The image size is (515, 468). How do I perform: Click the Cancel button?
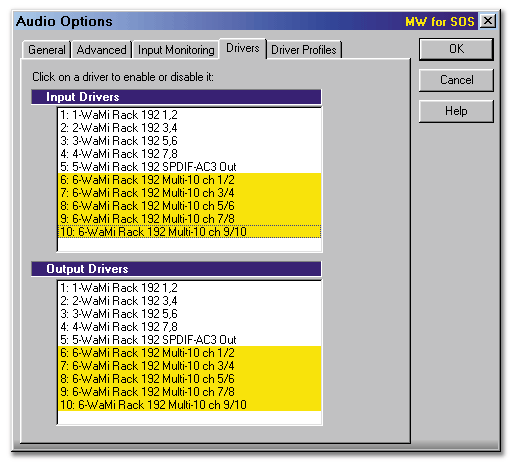click(x=456, y=80)
